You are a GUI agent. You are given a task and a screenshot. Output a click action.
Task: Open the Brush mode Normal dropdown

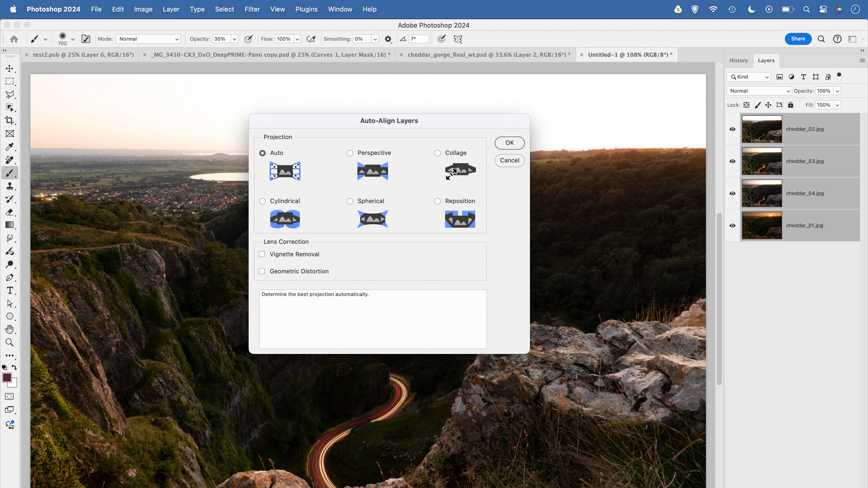coord(148,39)
